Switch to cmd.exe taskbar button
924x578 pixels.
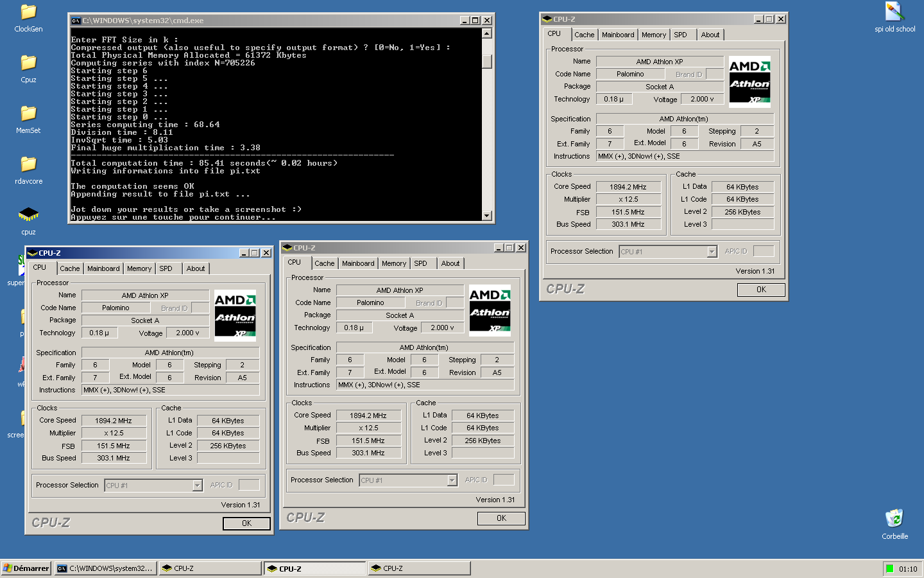click(x=105, y=568)
